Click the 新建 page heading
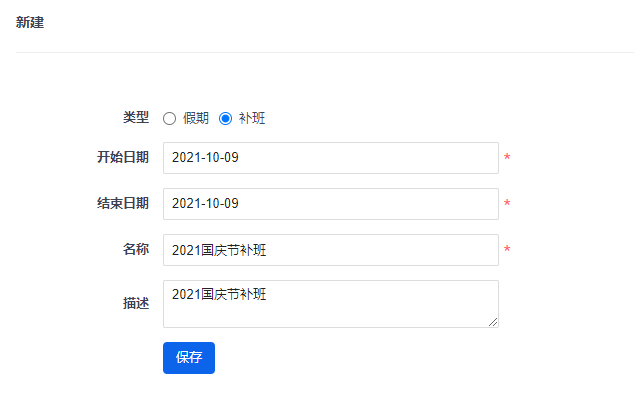 [30, 22]
